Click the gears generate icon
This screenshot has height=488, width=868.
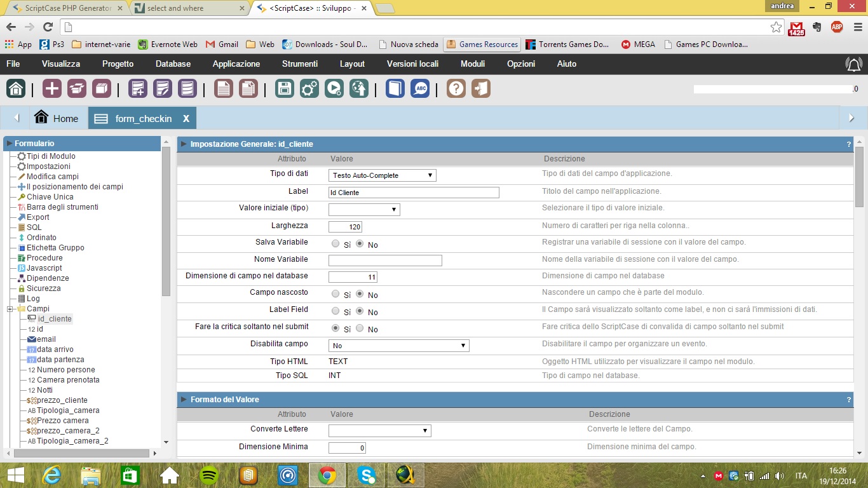click(x=309, y=88)
